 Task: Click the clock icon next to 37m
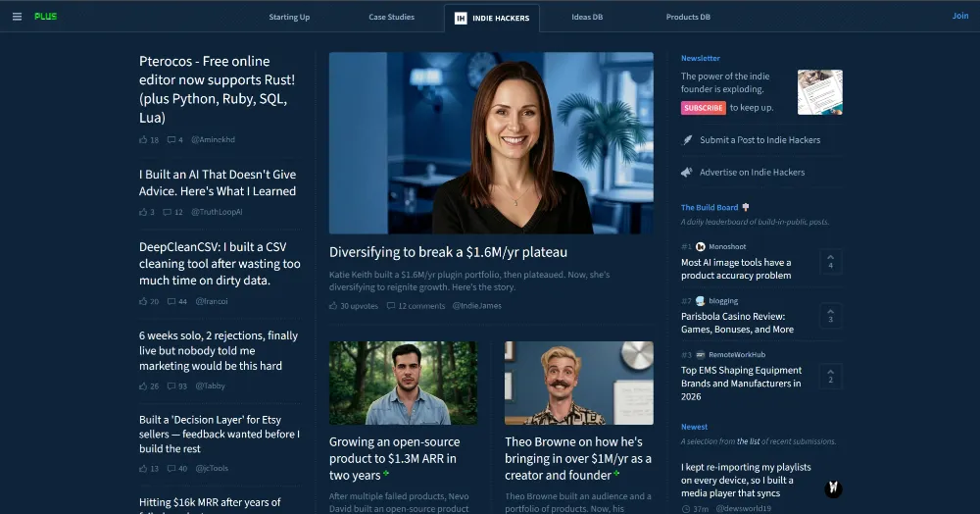pyautogui.click(x=686, y=509)
